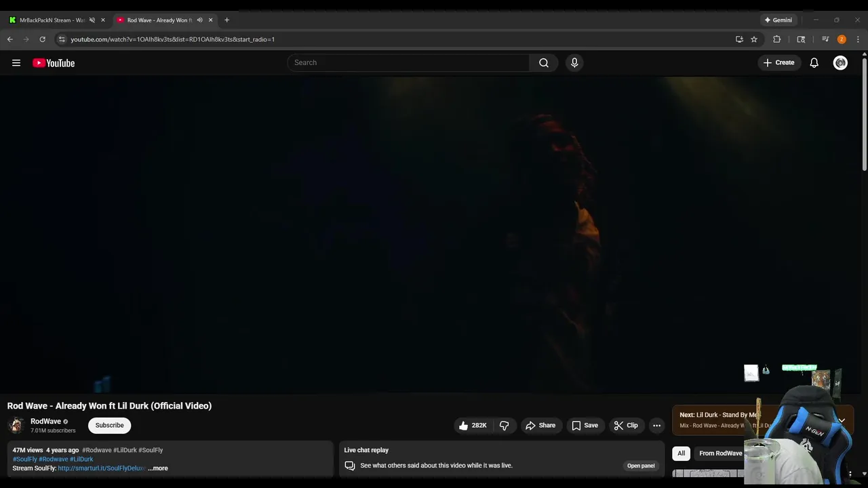Image resolution: width=868 pixels, height=488 pixels.
Task: Like the video with thumbs up 282K
Action: click(472, 426)
